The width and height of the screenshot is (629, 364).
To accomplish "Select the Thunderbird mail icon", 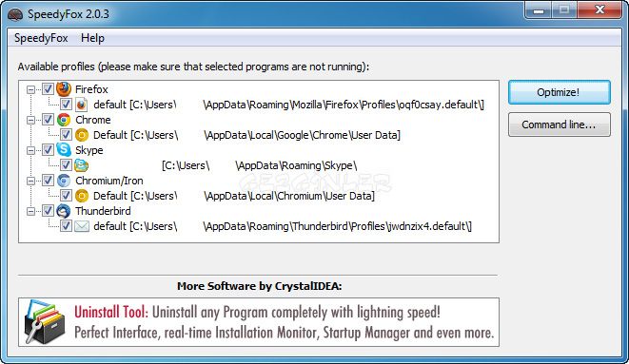I will pyautogui.click(x=64, y=211).
